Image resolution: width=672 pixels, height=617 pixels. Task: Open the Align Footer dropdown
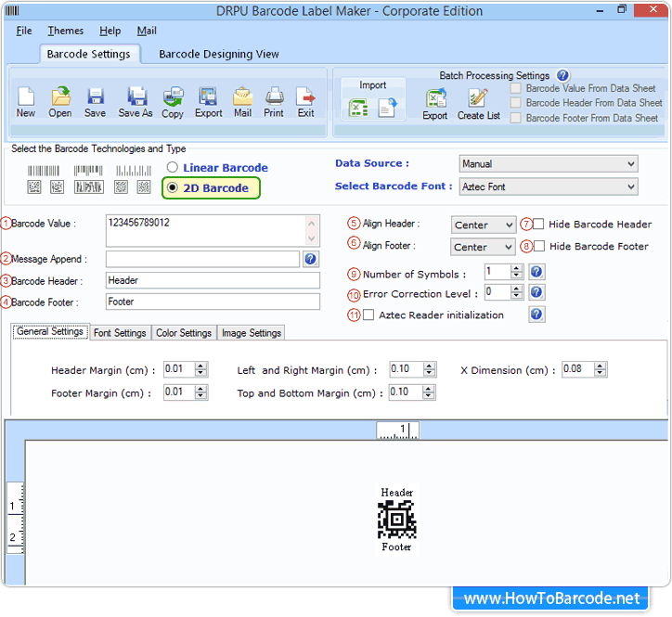483,247
